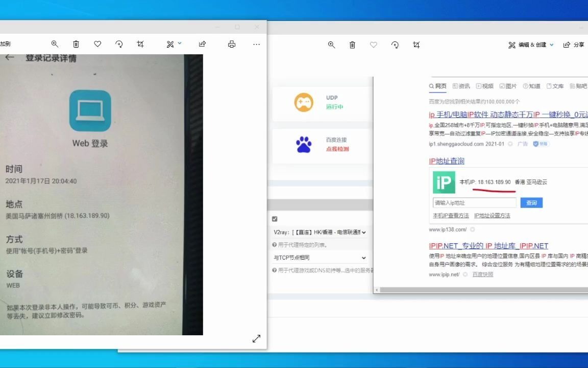Select the 视频 results tab
Image resolution: width=588 pixels, height=368 pixels.
pyautogui.click(x=486, y=86)
